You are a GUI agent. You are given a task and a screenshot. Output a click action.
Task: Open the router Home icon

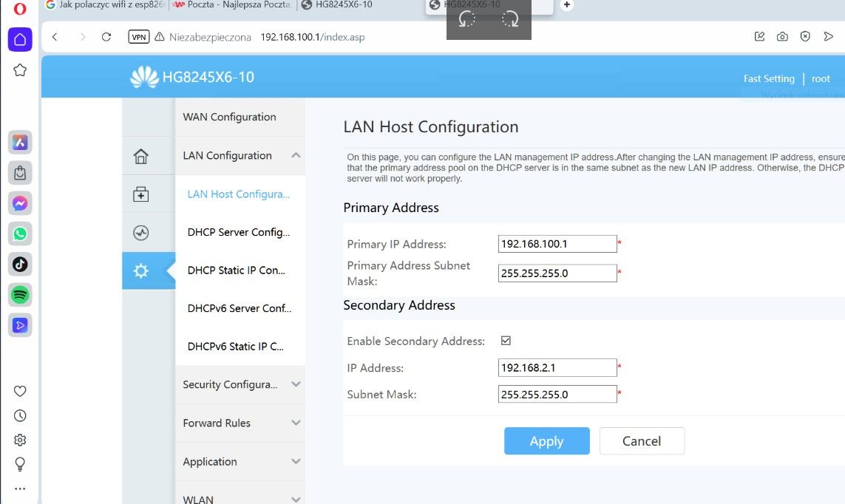[x=140, y=156]
